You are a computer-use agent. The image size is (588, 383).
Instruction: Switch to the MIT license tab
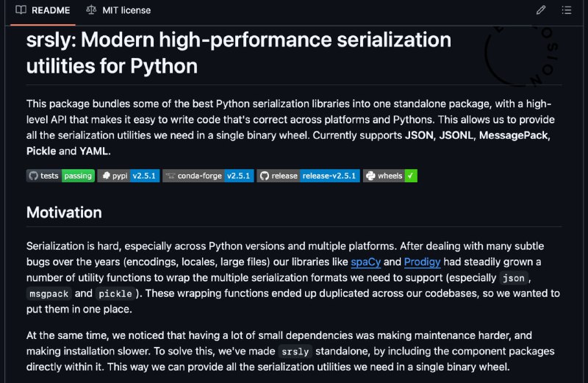click(x=118, y=10)
